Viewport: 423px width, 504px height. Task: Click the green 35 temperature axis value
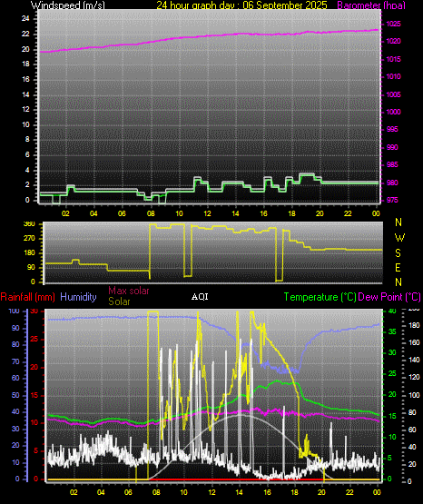[x=392, y=332]
